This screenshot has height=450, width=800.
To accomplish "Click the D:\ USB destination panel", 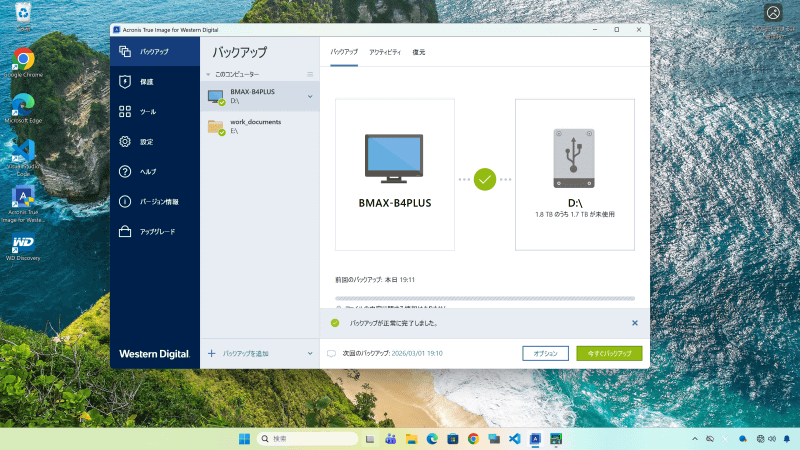I will pos(575,174).
